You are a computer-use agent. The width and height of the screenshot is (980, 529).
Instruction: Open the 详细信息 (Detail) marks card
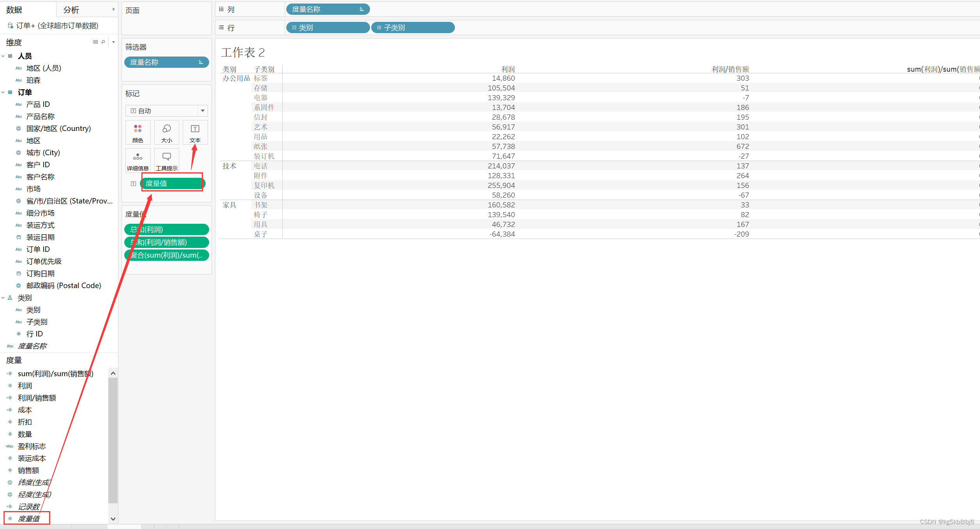tap(137, 161)
